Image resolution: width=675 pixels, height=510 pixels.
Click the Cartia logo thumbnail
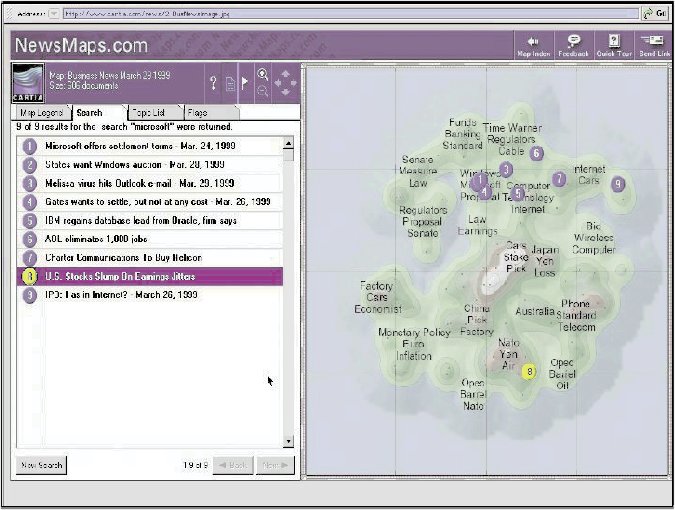click(x=28, y=83)
